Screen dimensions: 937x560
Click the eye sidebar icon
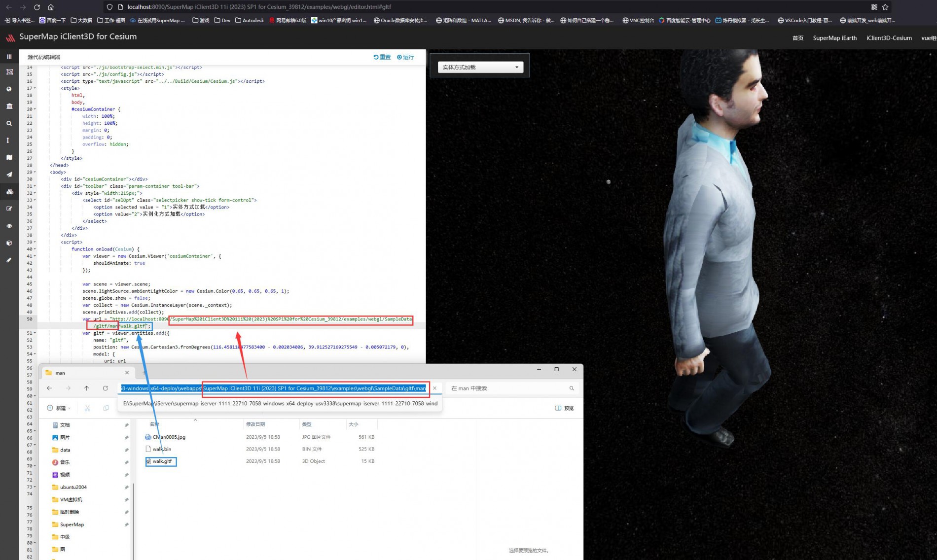click(9, 226)
